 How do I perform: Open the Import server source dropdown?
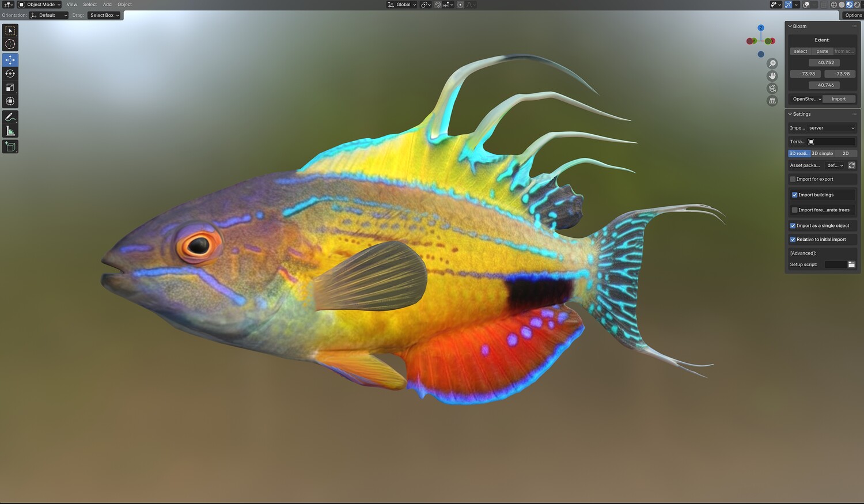(x=831, y=128)
